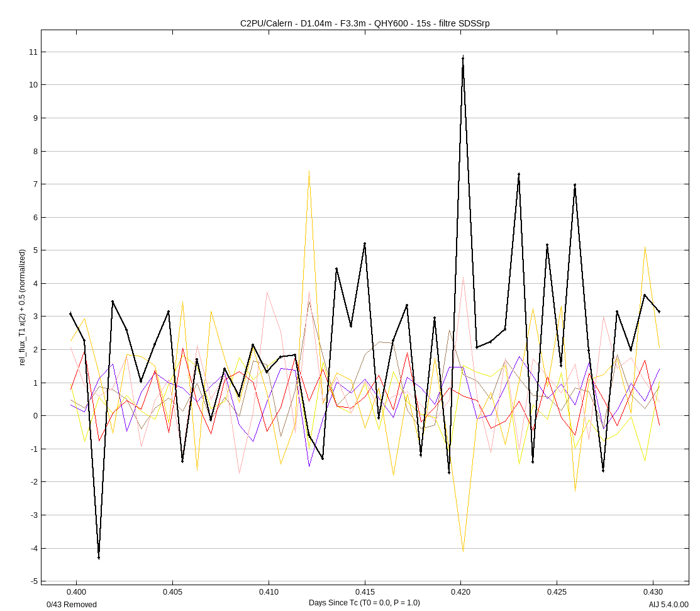
Task: Click the AIJ 5.4.0.00 version label
Action: point(669,605)
